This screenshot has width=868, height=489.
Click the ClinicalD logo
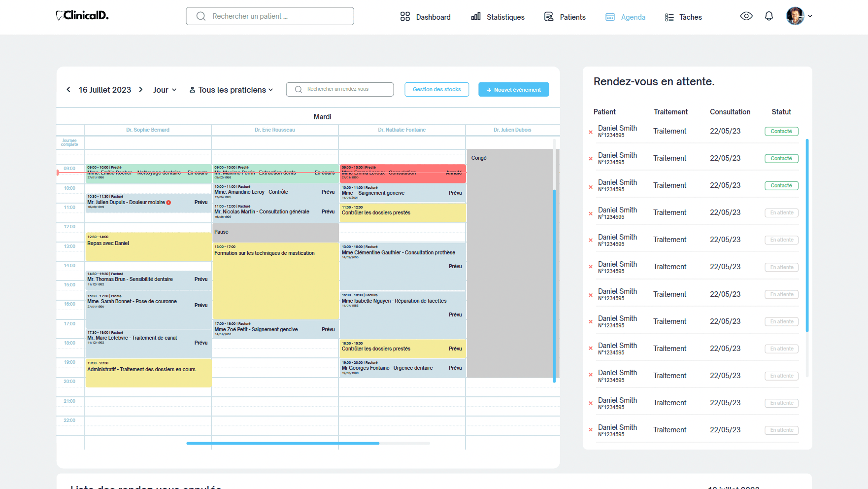click(82, 16)
